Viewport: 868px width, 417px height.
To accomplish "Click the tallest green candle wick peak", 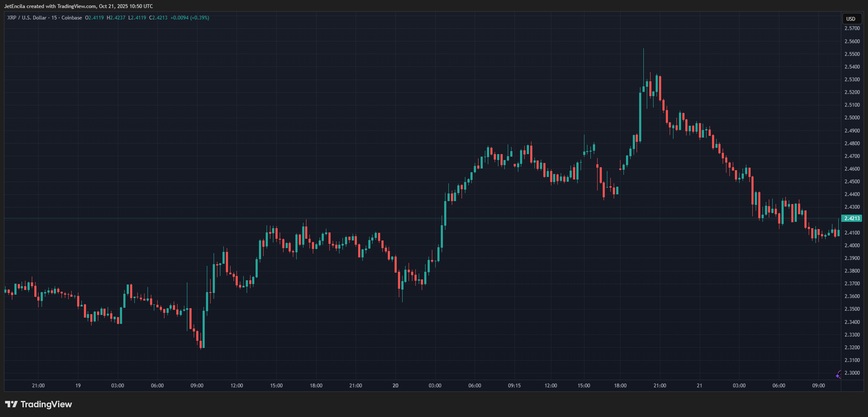I will [x=643, y=49].
